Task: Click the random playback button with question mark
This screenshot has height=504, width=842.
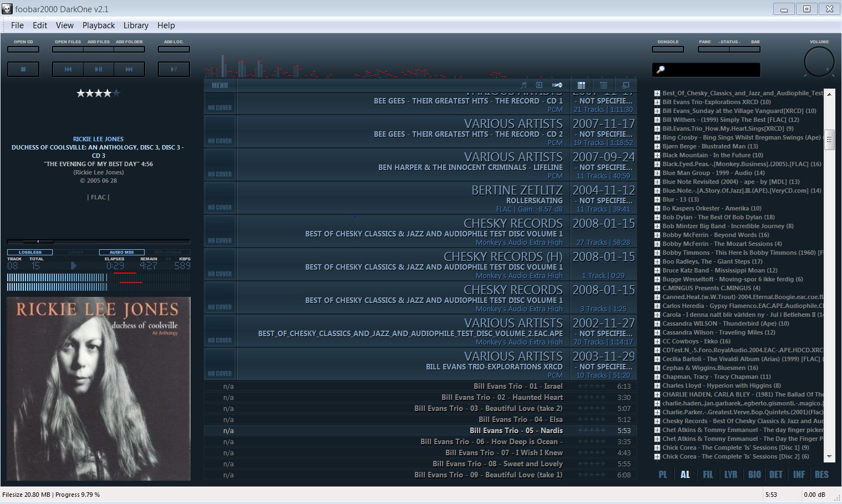Action: (x=174, y=69)
